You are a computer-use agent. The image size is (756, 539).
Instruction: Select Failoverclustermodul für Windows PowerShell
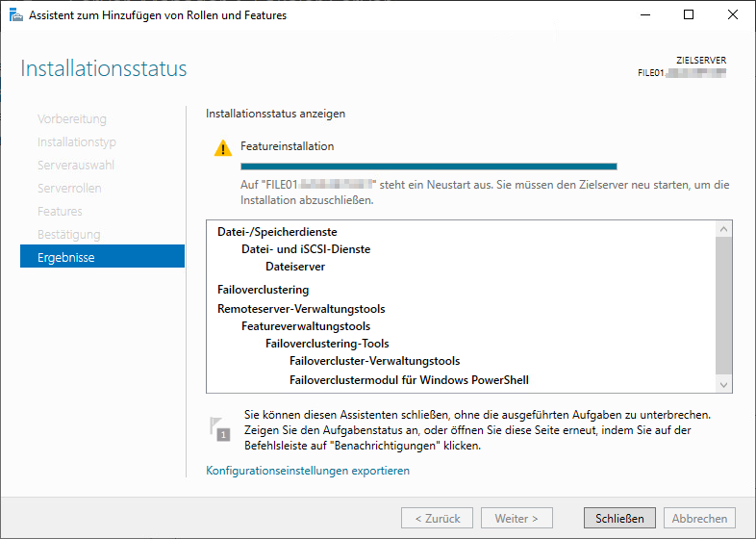pos(409,379)
